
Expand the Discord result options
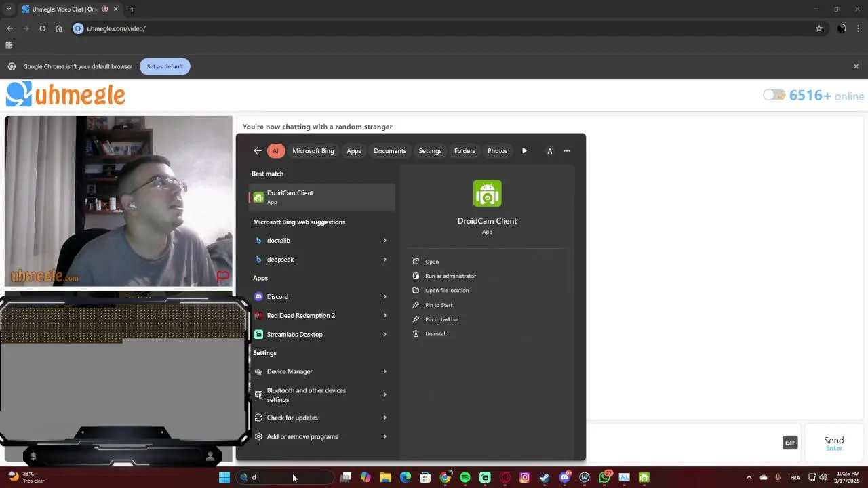click(x=384, y=296)
